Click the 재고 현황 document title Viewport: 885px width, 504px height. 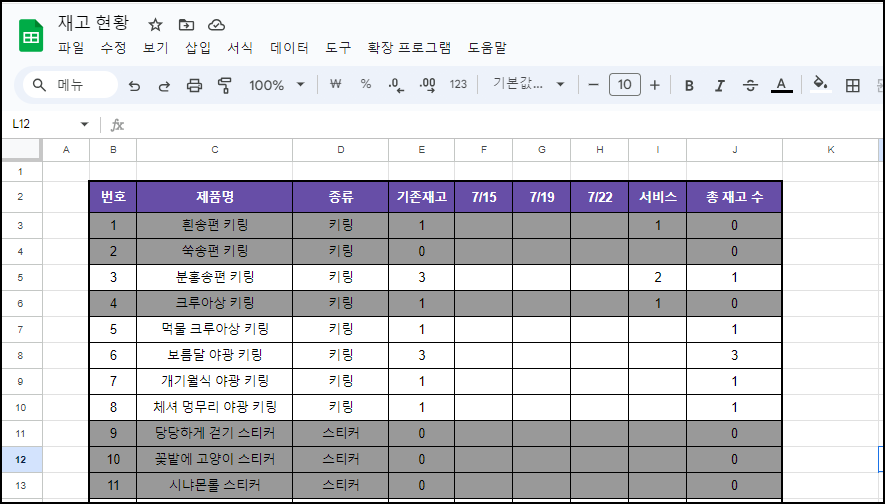(x=93, y=23)
